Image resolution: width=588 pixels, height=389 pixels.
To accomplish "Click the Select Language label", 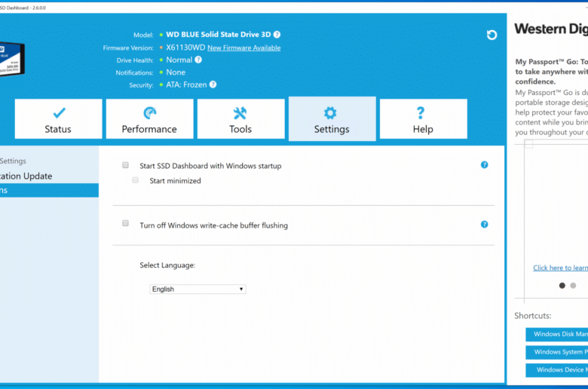I will (x=167, y=265).
